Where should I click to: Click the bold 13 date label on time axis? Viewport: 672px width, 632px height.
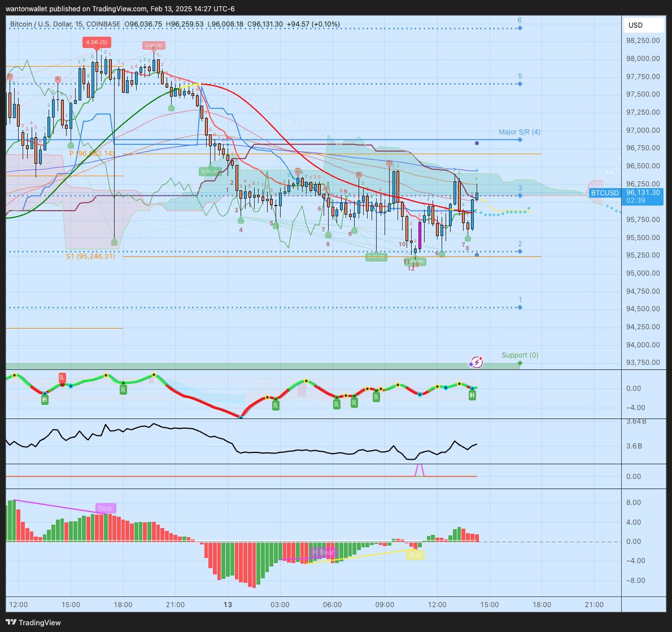point(228,604)
